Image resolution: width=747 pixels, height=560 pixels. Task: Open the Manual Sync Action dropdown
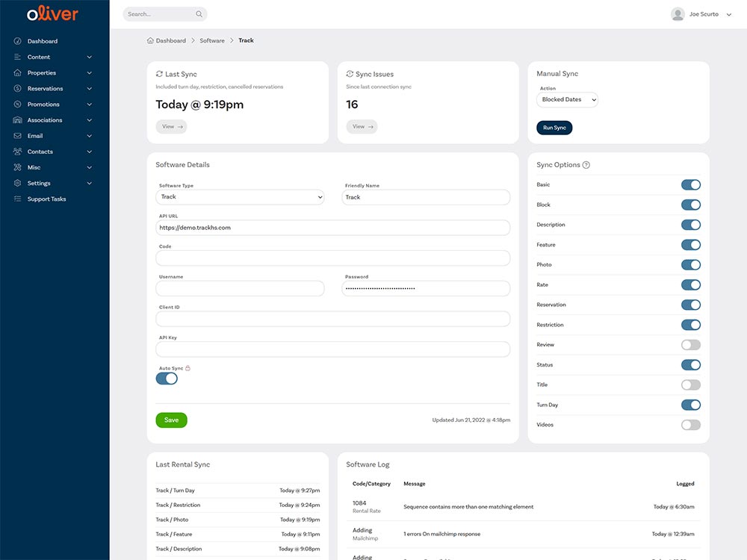568,99
